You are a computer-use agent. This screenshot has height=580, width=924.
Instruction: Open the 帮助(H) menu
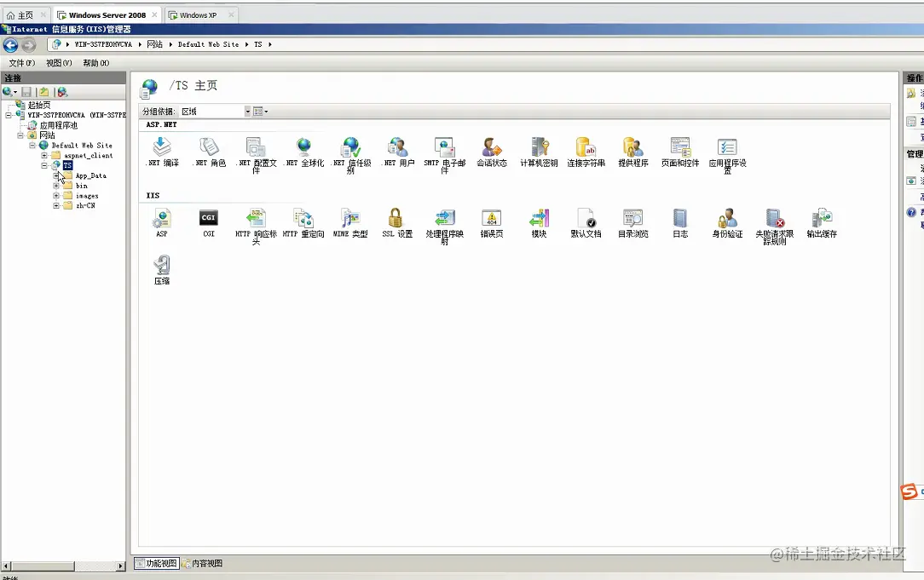[96, 63]
